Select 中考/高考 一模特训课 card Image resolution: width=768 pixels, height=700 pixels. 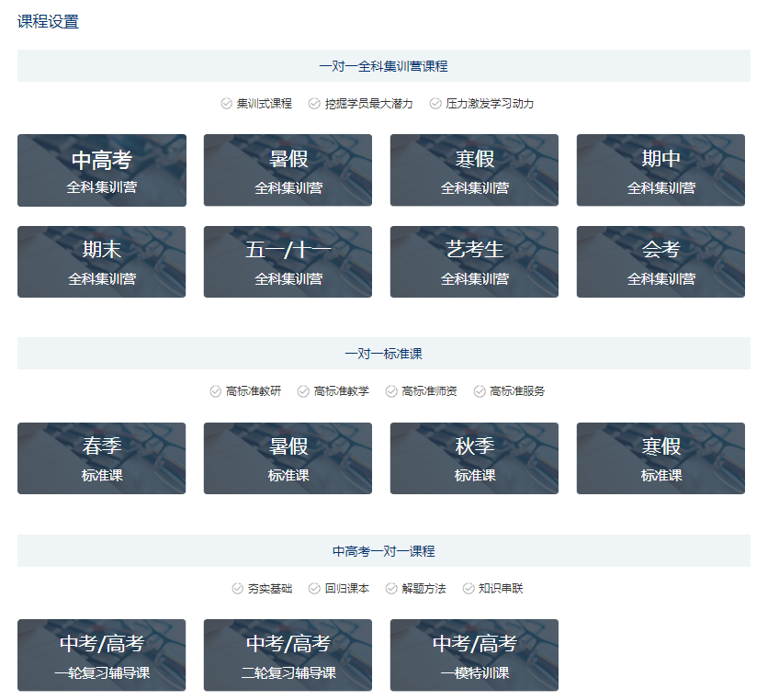(x=474, y=655)
